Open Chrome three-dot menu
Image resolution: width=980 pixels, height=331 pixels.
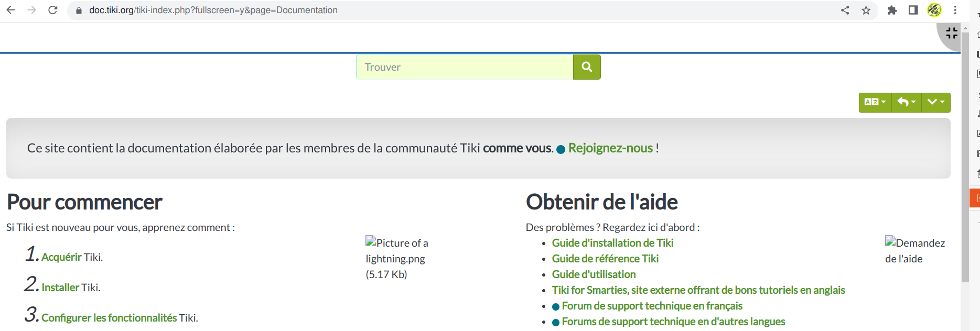(x=955, y=10)
